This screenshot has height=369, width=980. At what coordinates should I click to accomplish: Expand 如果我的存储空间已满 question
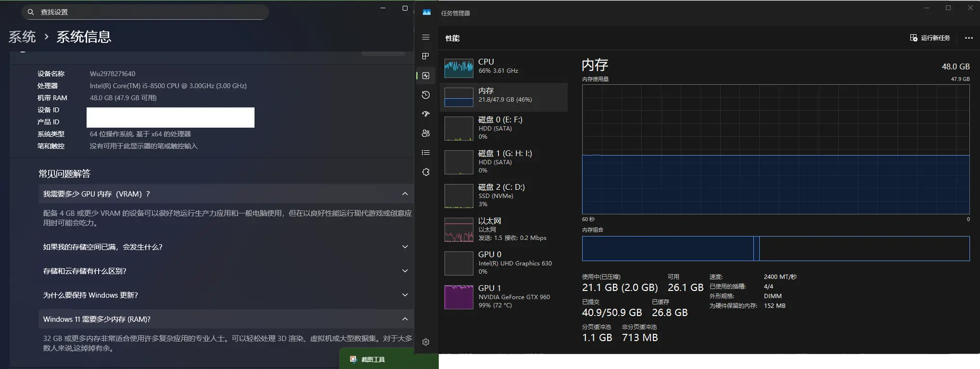tap(405, 247)
